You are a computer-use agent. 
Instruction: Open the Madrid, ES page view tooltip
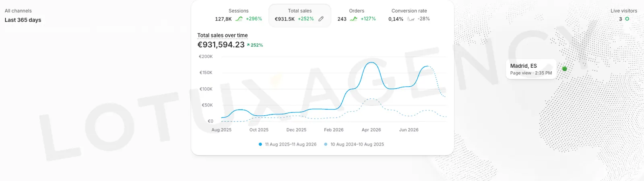[531, 69]
